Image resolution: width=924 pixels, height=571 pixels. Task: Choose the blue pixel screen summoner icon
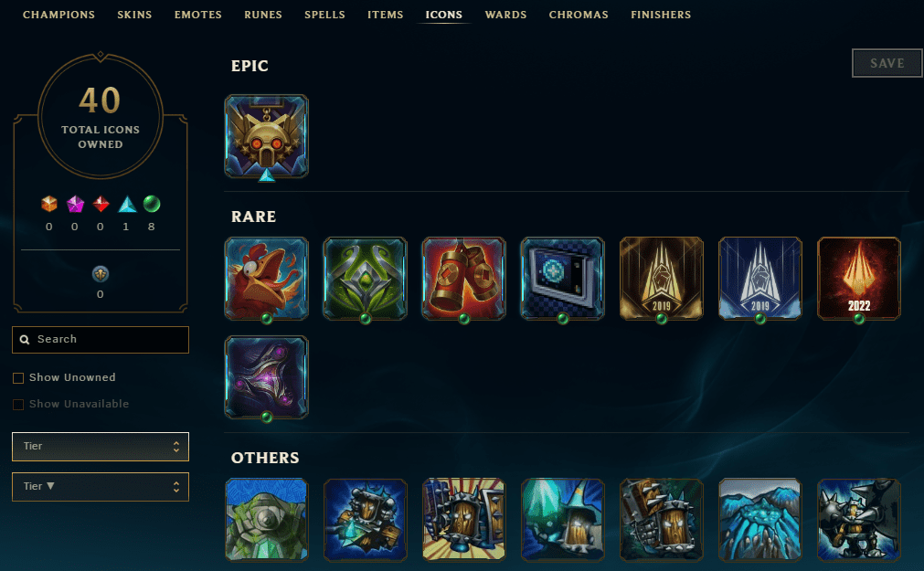[x=563, y=279]
